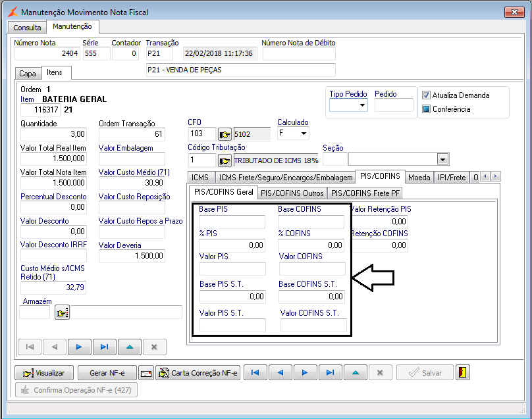Click the Visualizar button
This screenshot has width=532, height=419.
pos(44,373)
